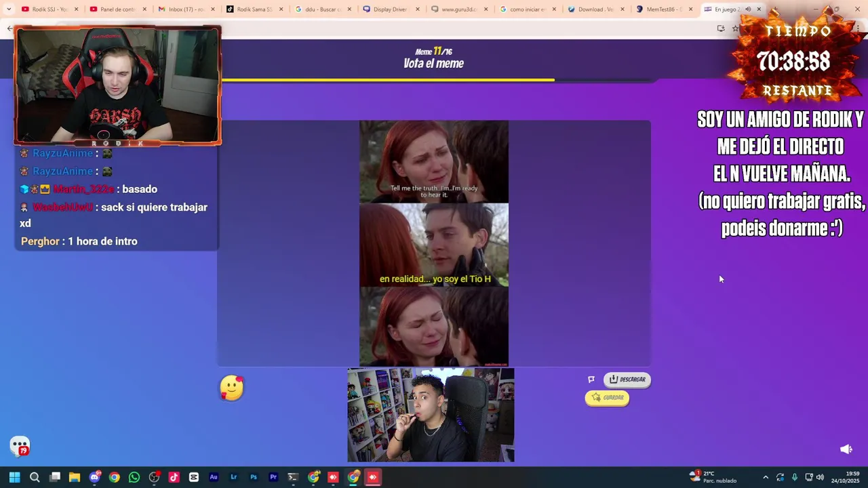Open CapCut from the taskbar
The image size is (868, 488).
194,477
